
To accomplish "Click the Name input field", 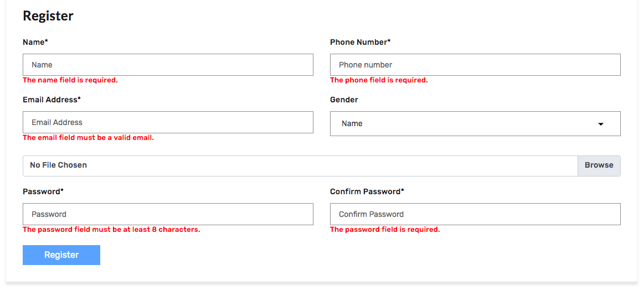I will tap(168, 65).
